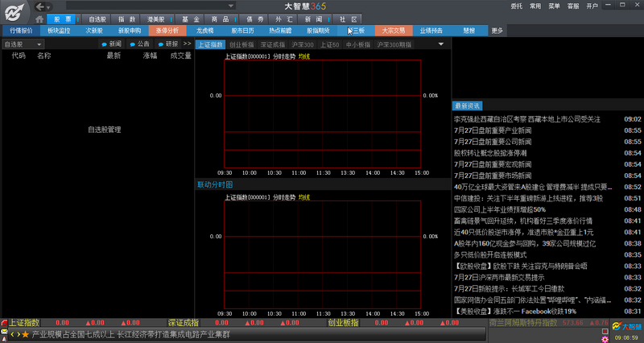Open news 【美股收盘】涨跌不一 Facebook收跌19%
The image size is (644, 343).
(515, 312)
